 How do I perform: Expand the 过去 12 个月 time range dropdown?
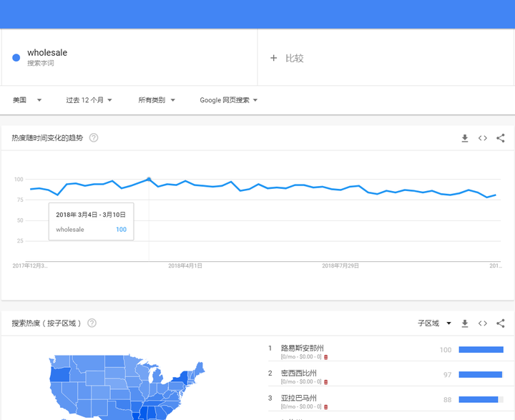pyautogui.click(x=89, y=100)
